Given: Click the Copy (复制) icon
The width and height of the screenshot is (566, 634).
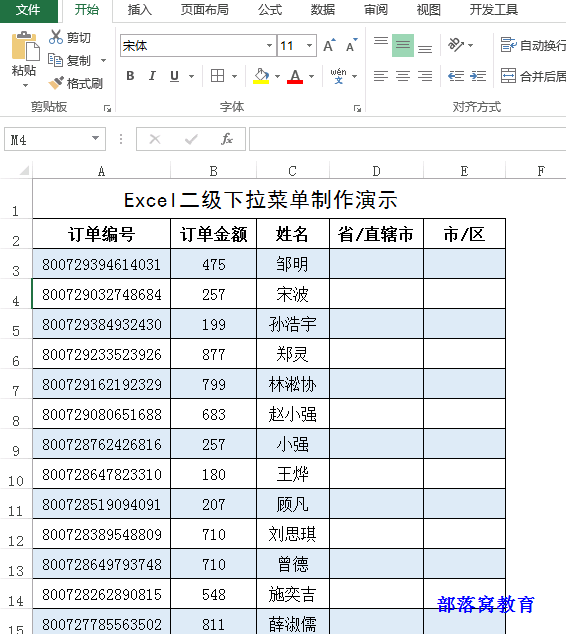Looking at the screenshot, I should [x=55, y=60].
